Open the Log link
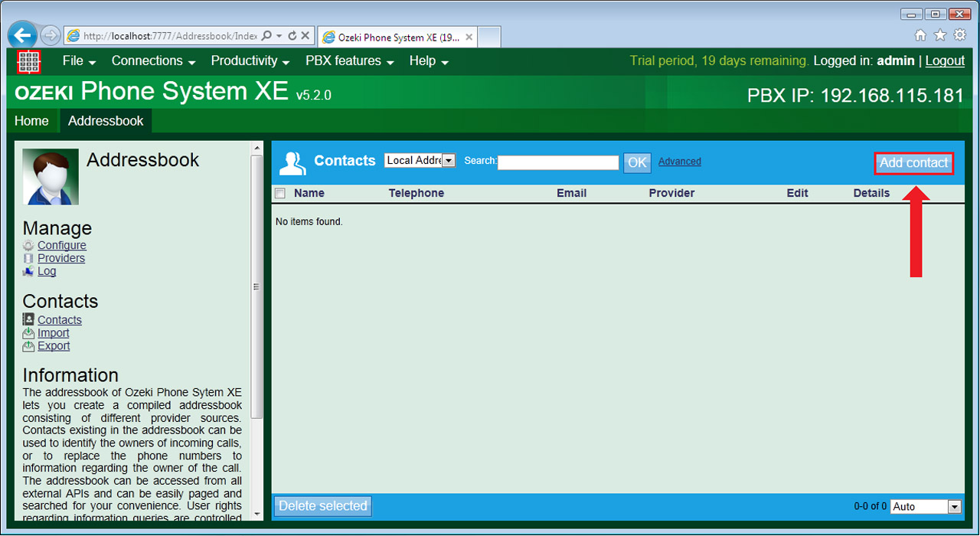Screen dimensions: 980x536 point(47,271)
